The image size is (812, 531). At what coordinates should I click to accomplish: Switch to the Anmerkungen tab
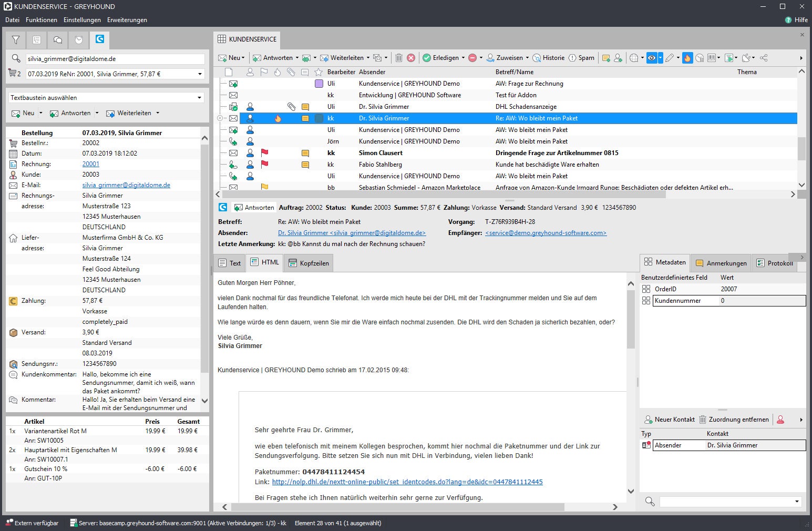click(721, 263)
